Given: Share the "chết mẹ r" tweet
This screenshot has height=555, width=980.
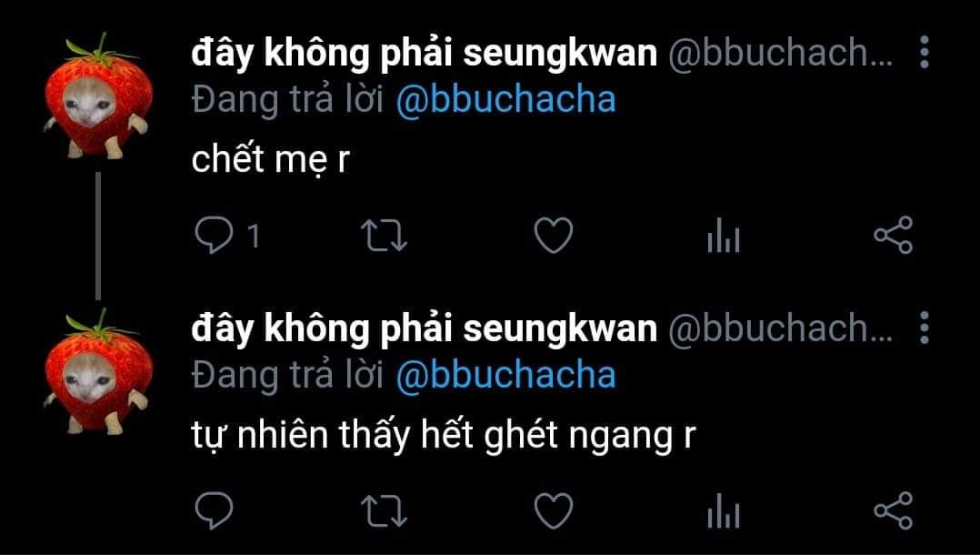Looking at the screenshot, I should [x=894, y=236].
